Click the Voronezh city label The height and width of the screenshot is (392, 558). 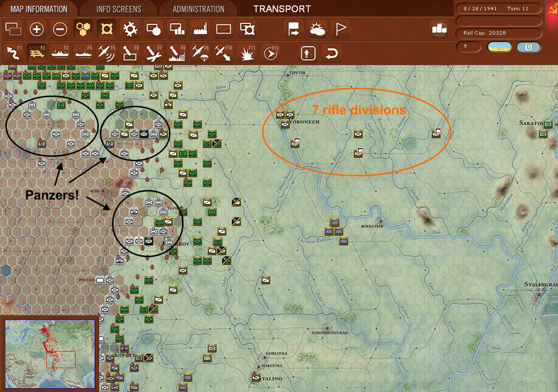tap(304, 122)
